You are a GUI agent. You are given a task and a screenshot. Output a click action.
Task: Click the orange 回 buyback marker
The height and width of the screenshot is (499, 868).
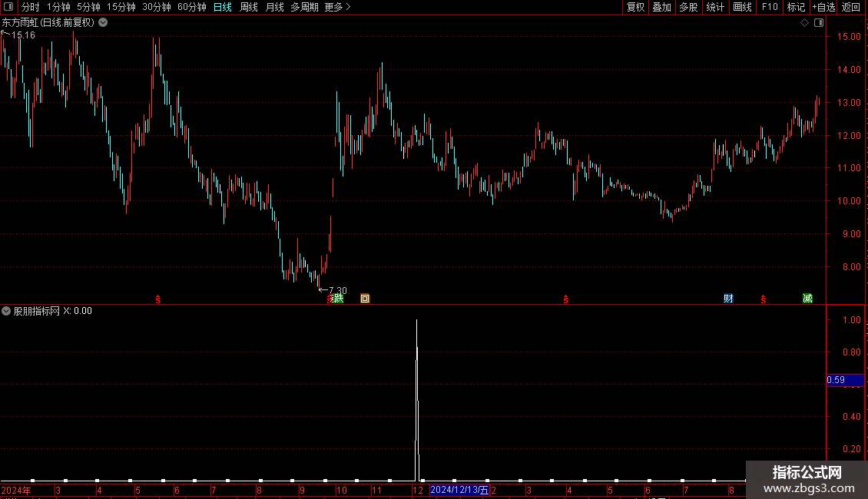click(x=365, y=299)
